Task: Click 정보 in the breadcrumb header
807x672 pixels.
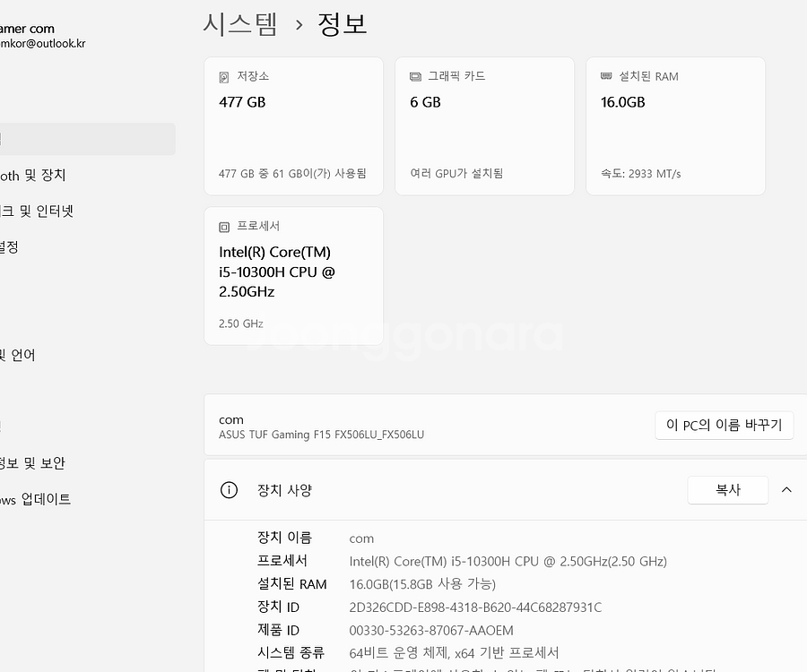Action: (x=342, y=23)
